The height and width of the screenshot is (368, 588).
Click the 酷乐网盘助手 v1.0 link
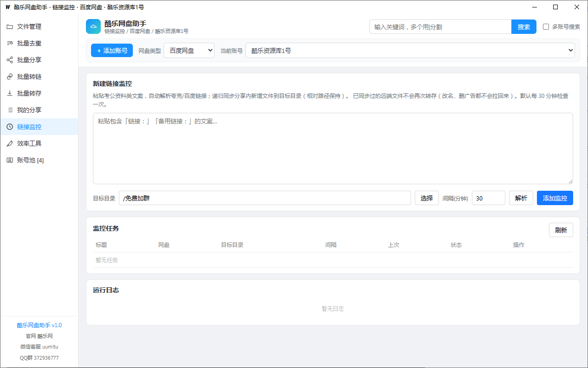tap(39, 325)
